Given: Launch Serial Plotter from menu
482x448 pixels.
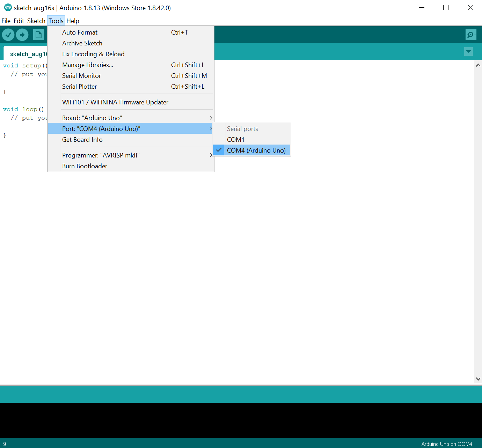Looking at the screenshot, I should [131, 87].
